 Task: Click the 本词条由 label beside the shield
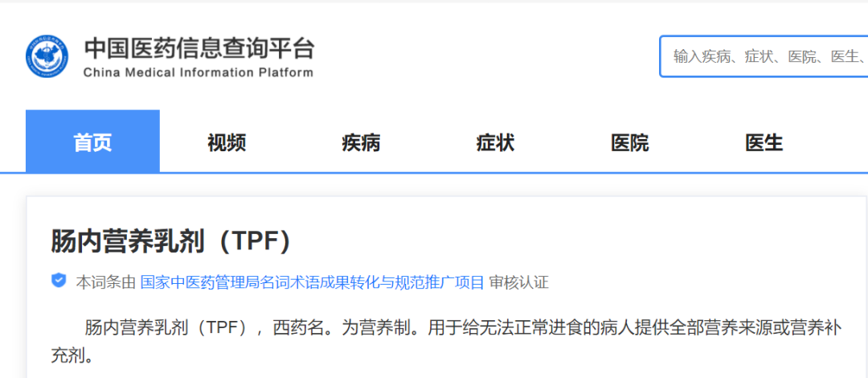click(106, 282)
